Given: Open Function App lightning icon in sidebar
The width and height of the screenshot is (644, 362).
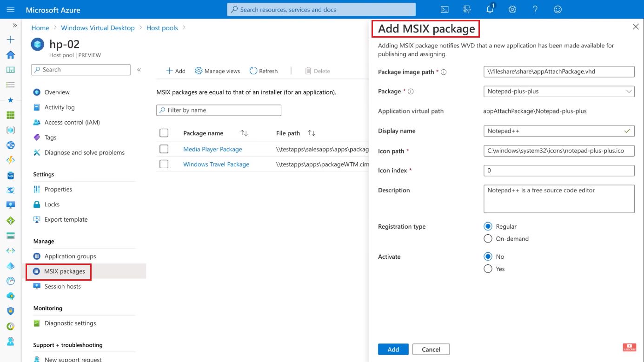Looking at the screenshot, I should (11, 160).
